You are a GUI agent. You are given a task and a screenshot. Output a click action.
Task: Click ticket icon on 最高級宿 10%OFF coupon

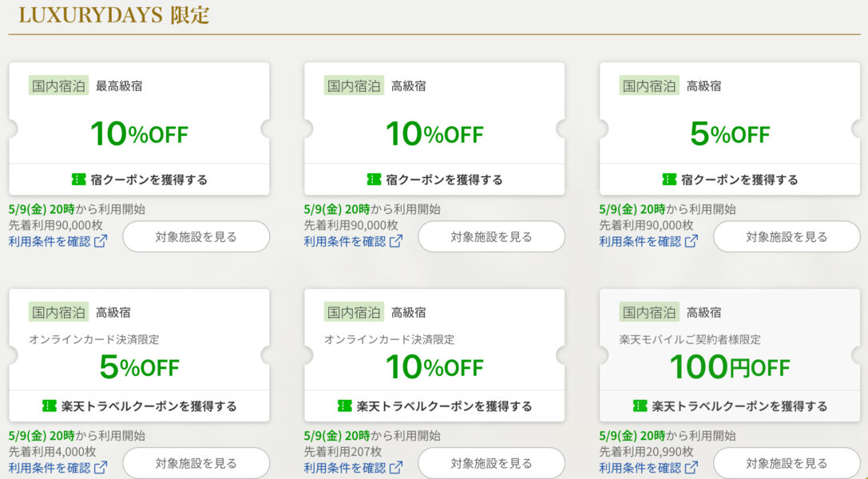click(78, 179)
